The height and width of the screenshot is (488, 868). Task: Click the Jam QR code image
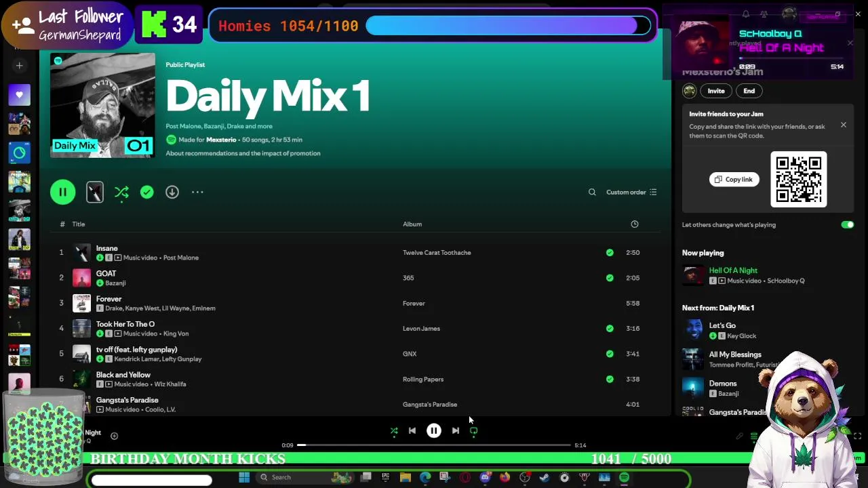[799, 180]
